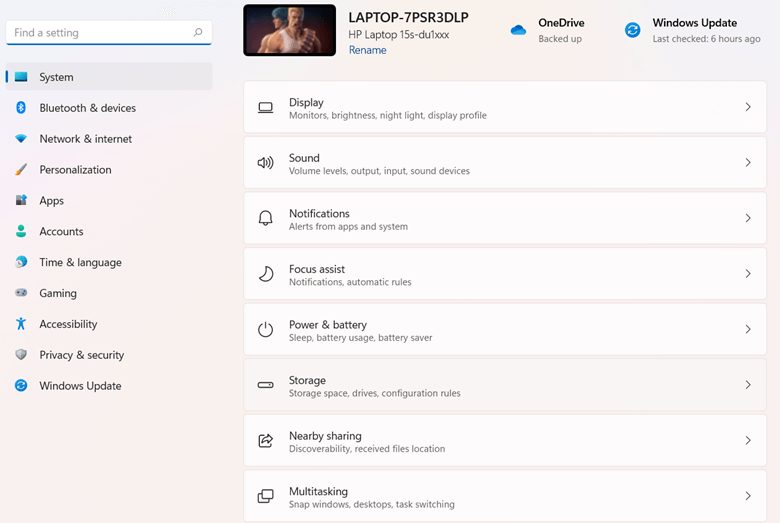Viewport: 780px width, 523px height.
Task: Click the Accessibility figure icon
Action: click(21, 323)
